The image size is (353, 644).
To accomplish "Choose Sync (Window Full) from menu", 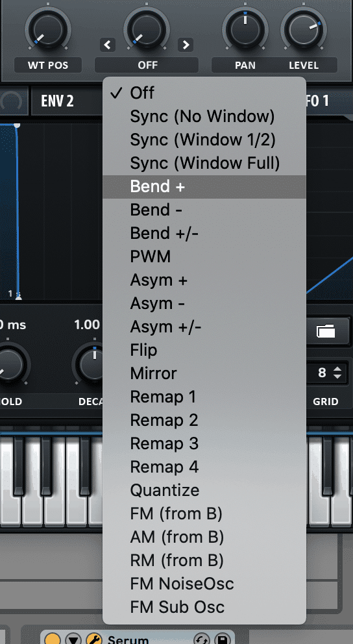I will click(x=204, y=163).
